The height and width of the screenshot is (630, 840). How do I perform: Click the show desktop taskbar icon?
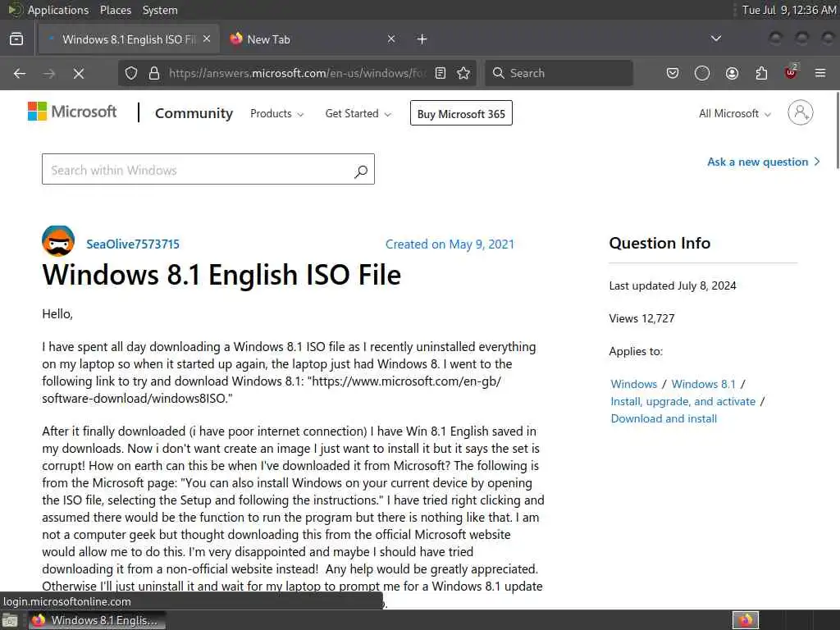(10, 621)
